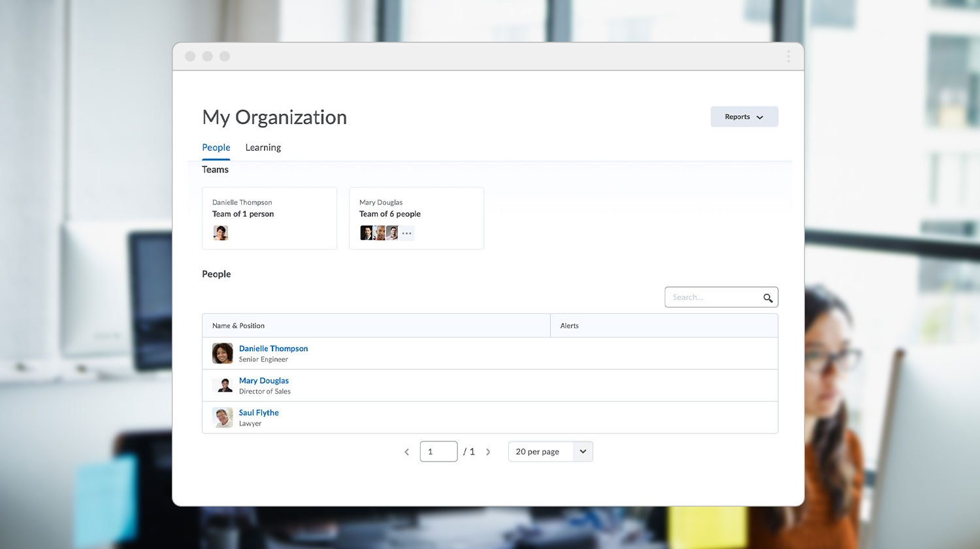Click the Lawyer position text
The width and height of the screenshot is (980, 549).
(x=250, y=424)
